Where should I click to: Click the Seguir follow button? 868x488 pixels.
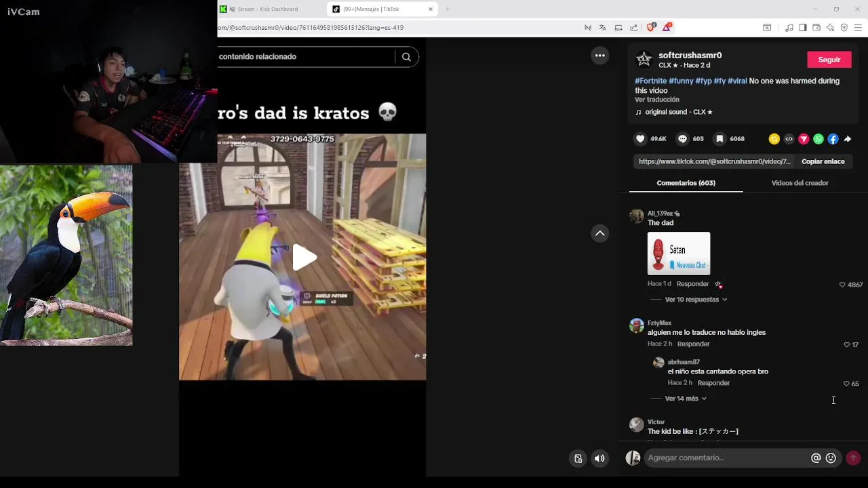(x=829, y=60)
